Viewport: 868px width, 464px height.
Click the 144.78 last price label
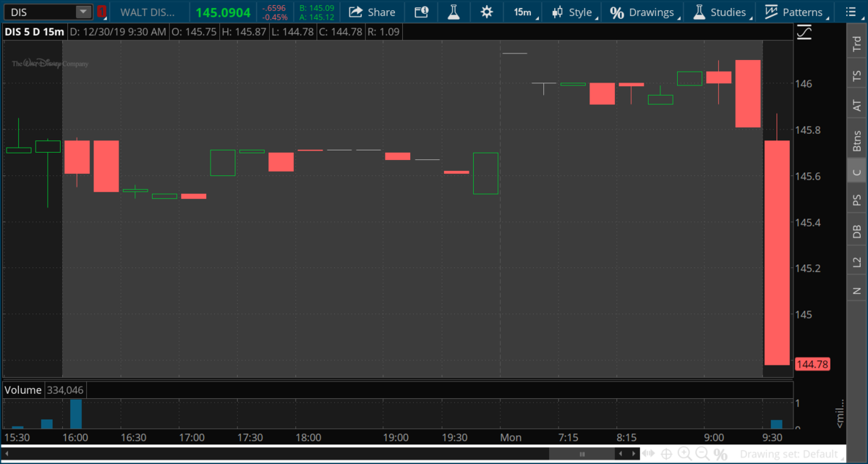coord(811,365)
